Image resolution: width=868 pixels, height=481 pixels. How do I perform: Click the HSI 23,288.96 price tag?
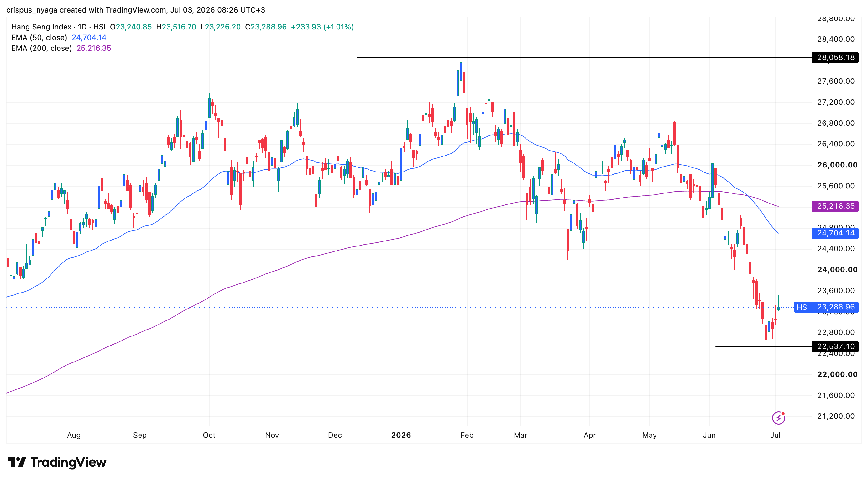coord(826,307)
